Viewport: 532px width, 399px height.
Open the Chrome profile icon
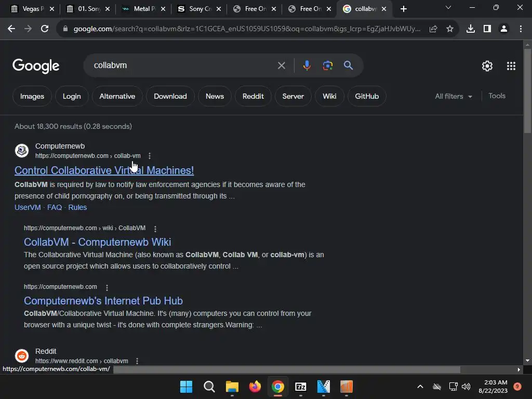click(504, 29)
